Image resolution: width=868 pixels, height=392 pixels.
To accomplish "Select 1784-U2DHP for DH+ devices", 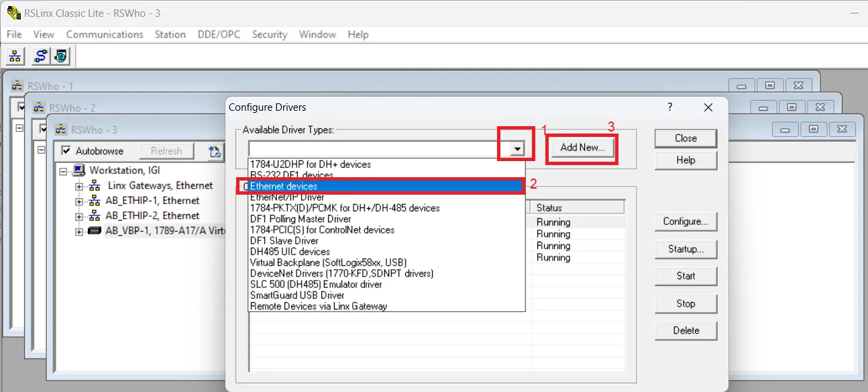I will [386, 164].
